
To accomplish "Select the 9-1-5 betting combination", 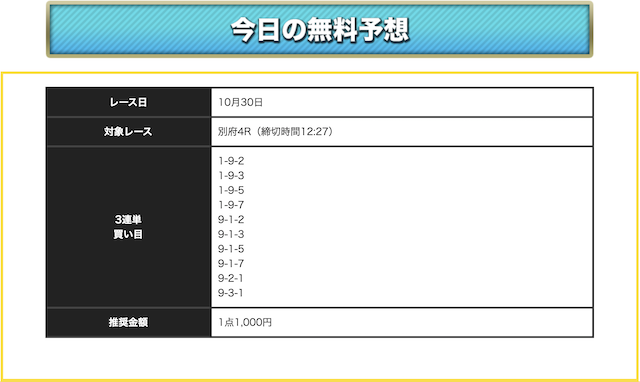I will pyautogui.click(x=231, y=249).
